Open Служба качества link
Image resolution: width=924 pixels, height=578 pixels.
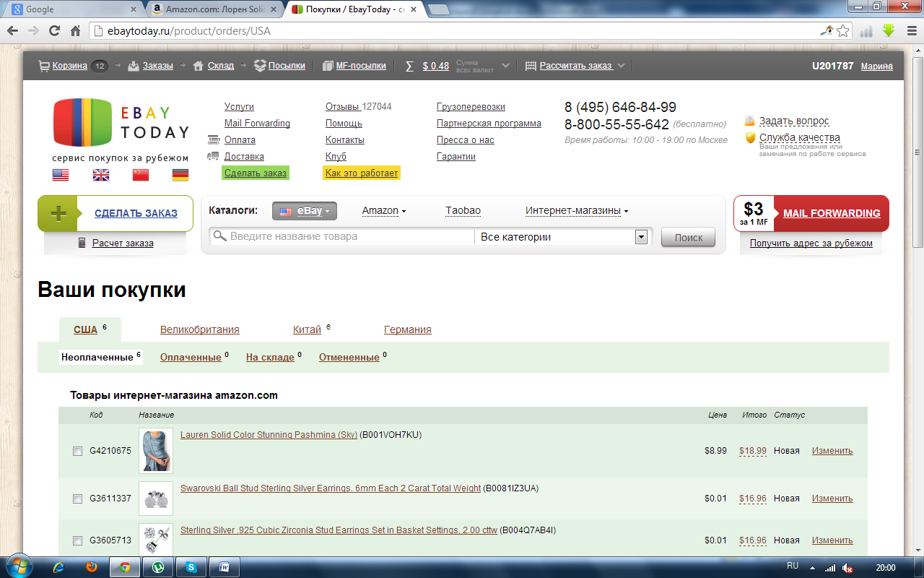point(800,137)
